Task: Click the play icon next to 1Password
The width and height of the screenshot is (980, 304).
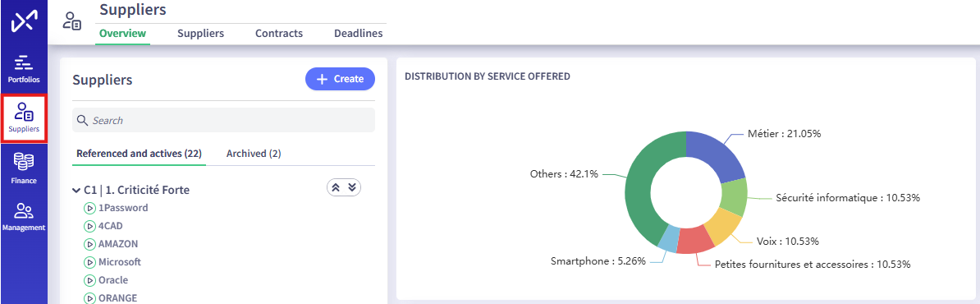Action: click(x=89, y=208)
